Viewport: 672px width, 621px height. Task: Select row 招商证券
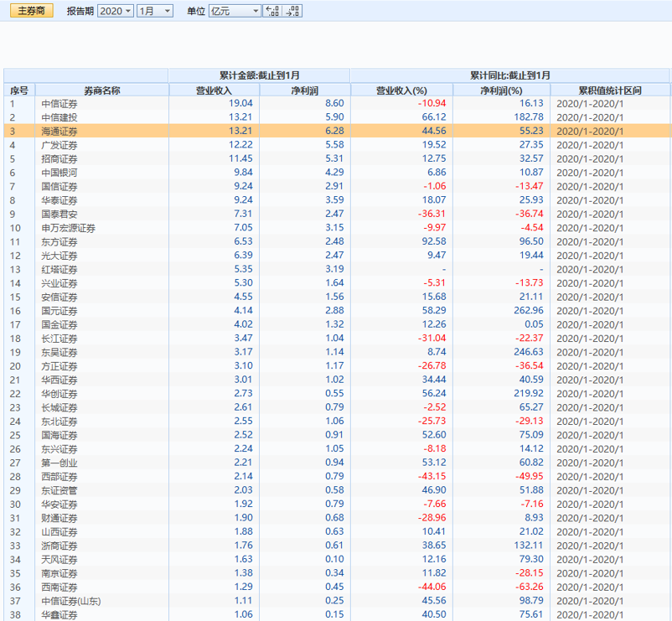(337, 158)
